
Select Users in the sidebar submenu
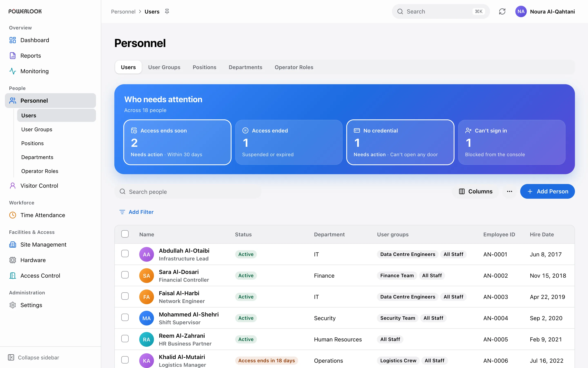point(56,115)
